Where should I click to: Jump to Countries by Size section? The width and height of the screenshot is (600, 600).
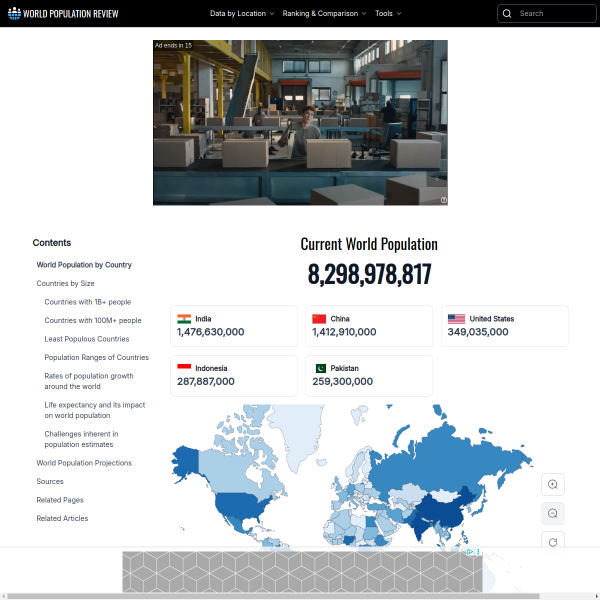click(65, 283)
